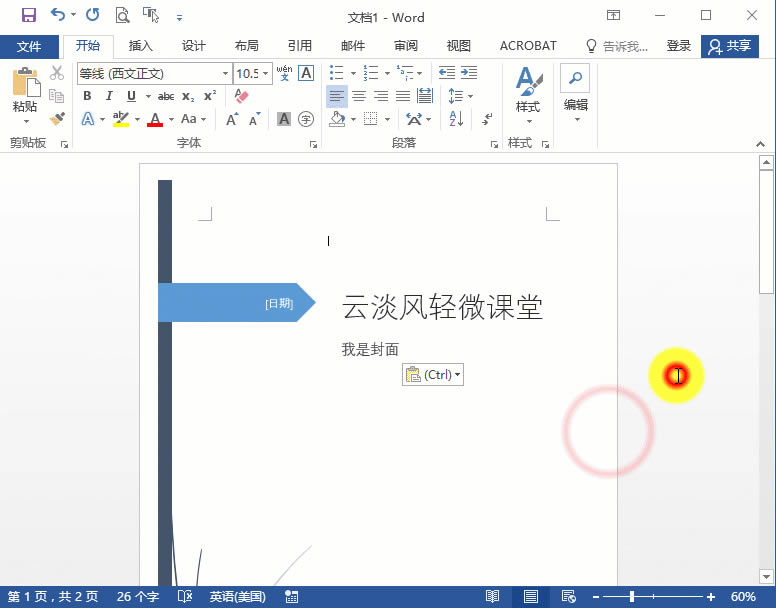Open ribbon display options icon
Image resolution: width=776 pixels, height=608 pixels.
click(x=613, y=15)
